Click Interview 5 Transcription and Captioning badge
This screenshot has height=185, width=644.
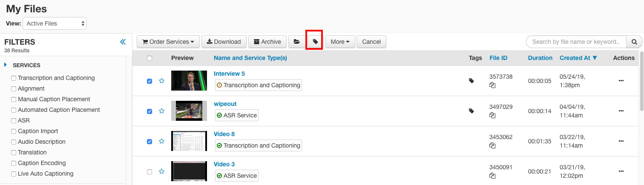pyautogui.click(x=259, y=85)
